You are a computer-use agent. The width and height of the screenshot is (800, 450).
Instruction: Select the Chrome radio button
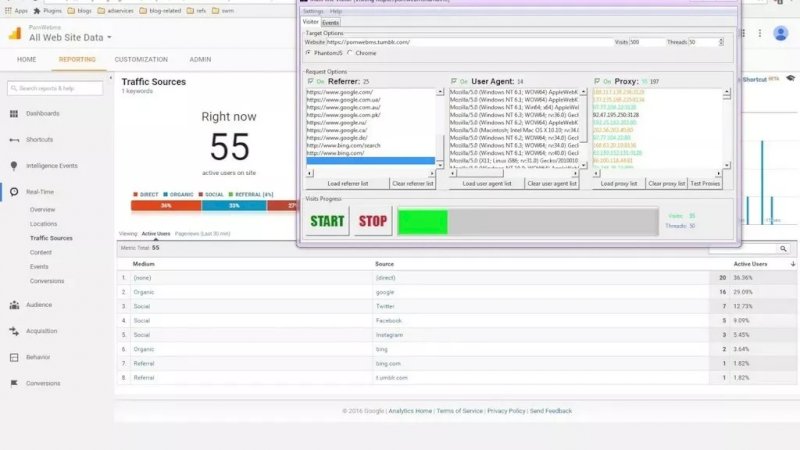click(x=346, y=53)
